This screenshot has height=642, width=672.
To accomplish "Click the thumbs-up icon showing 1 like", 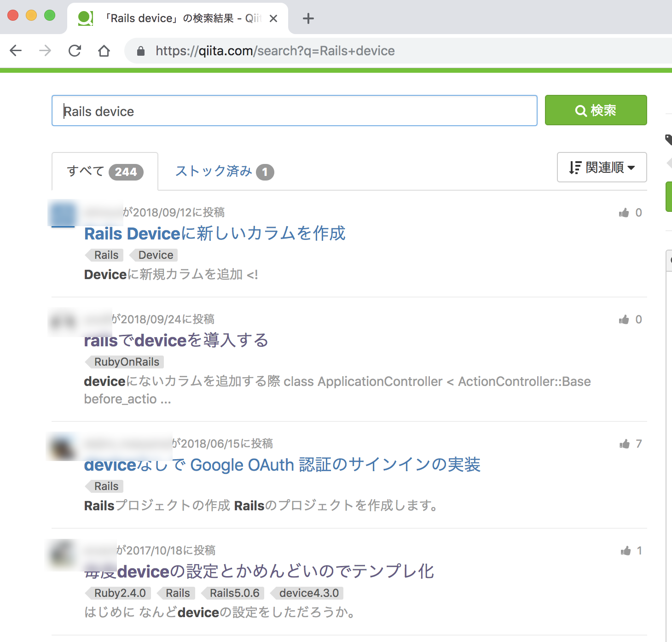I will point(625,550).
